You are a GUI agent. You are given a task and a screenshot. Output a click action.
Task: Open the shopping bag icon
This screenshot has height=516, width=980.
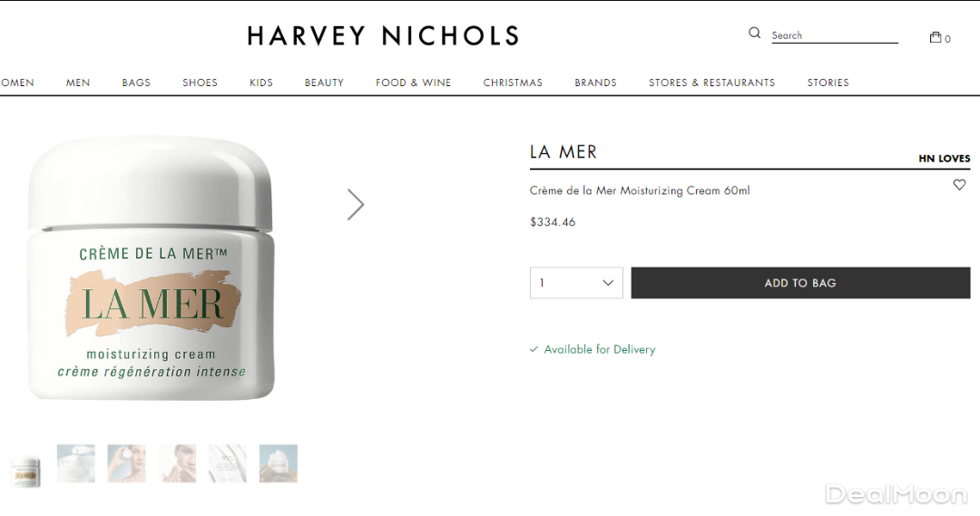click(936, 37)
